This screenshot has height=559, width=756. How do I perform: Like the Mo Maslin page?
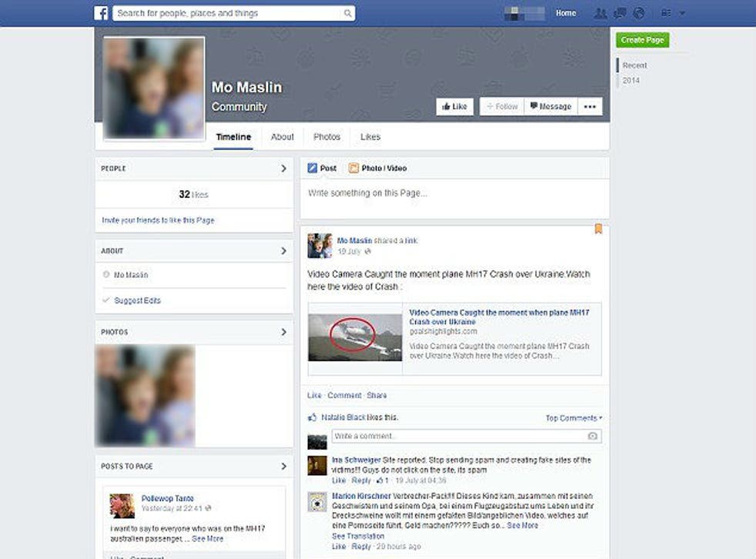455,106
